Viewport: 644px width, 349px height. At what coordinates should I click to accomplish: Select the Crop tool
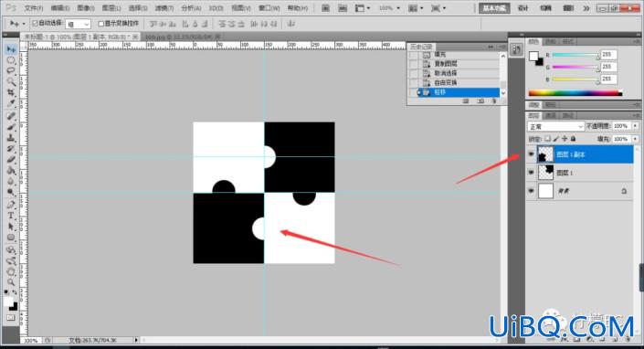tap(11, 93)
